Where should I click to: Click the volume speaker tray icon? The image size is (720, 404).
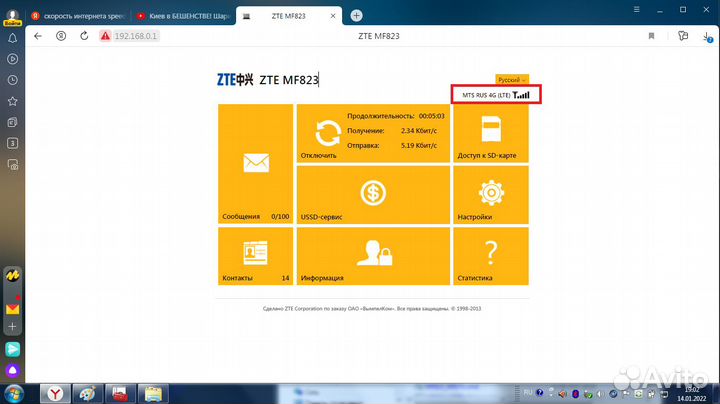600,394
